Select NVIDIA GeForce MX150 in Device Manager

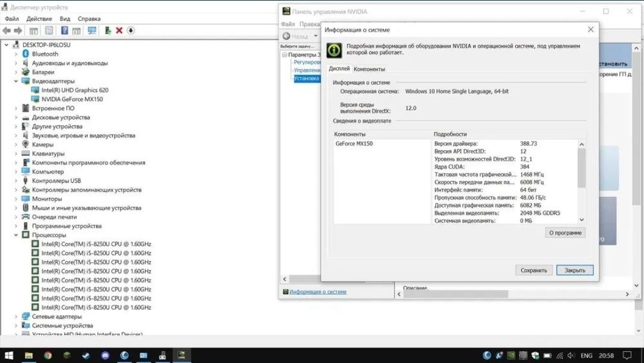(72, 99)
